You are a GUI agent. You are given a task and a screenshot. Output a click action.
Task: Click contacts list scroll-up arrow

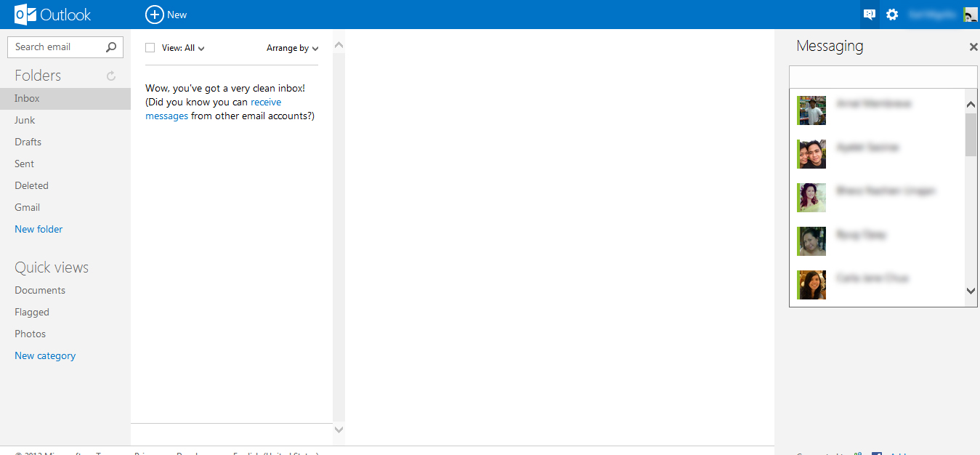[971, 104]
